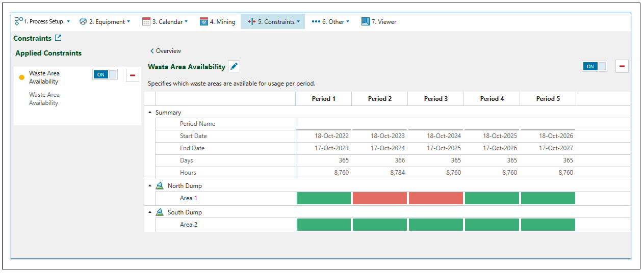
Task: Open the Constraints dropdown arrow
Action: coord(298,22)
